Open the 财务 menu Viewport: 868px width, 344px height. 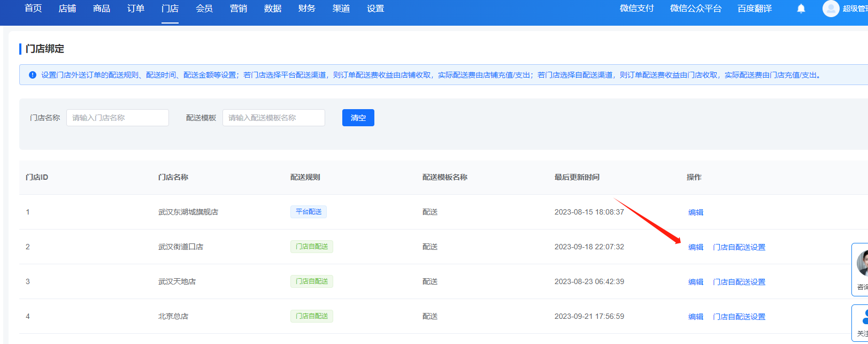click(x=307, y=9)
